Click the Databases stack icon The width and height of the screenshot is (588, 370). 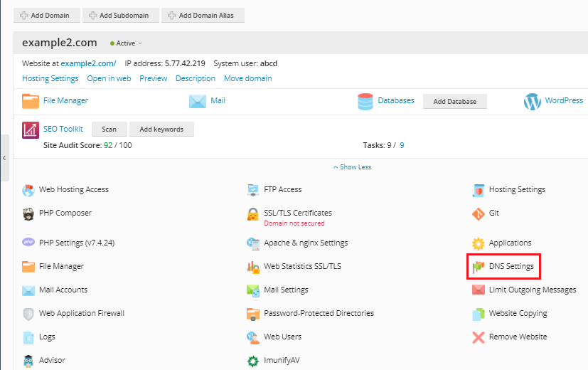365,102
